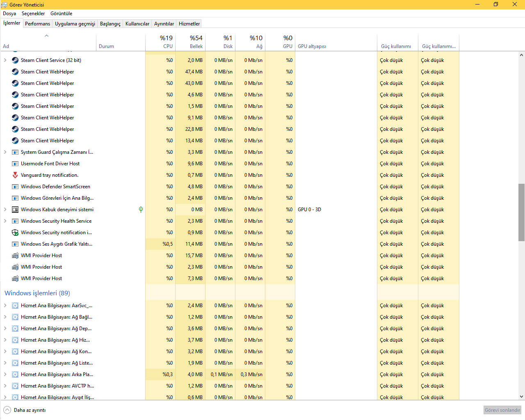Image resolution: width=525 pixels, height=420 pixels.
Task: Sort by the Ad column header
Action: point(48,42)
